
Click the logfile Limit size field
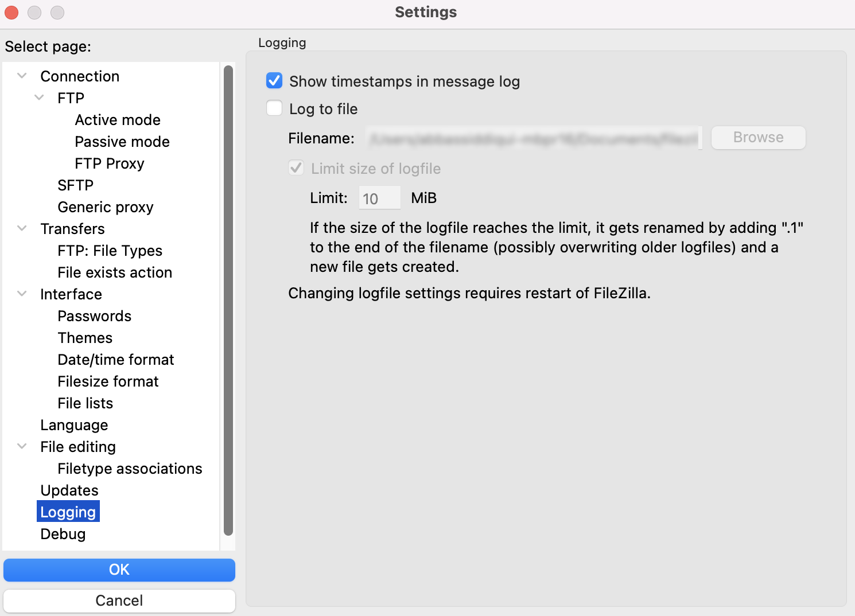pos(379,198)
